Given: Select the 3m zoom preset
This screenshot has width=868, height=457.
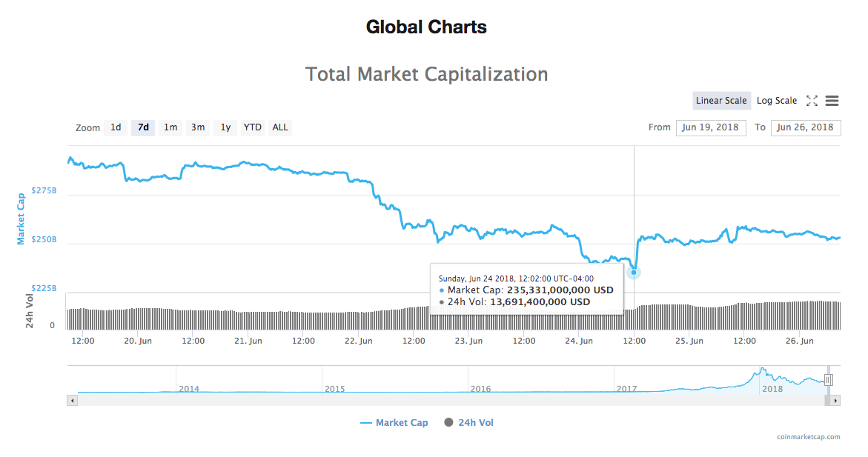Looking at the screenshot, I should pos(197,127).
